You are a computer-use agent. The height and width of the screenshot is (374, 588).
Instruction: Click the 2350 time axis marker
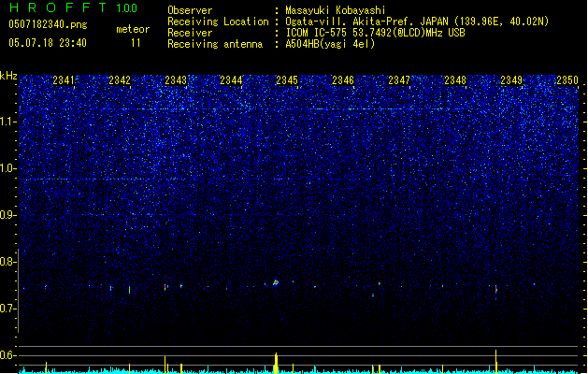click(x=567, y=80)
